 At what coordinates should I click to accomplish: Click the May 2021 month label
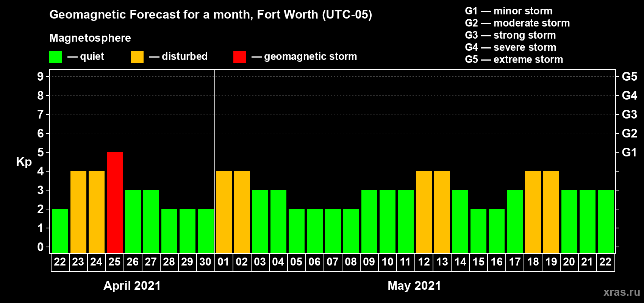pyautogui.click(x=414, y=286)
